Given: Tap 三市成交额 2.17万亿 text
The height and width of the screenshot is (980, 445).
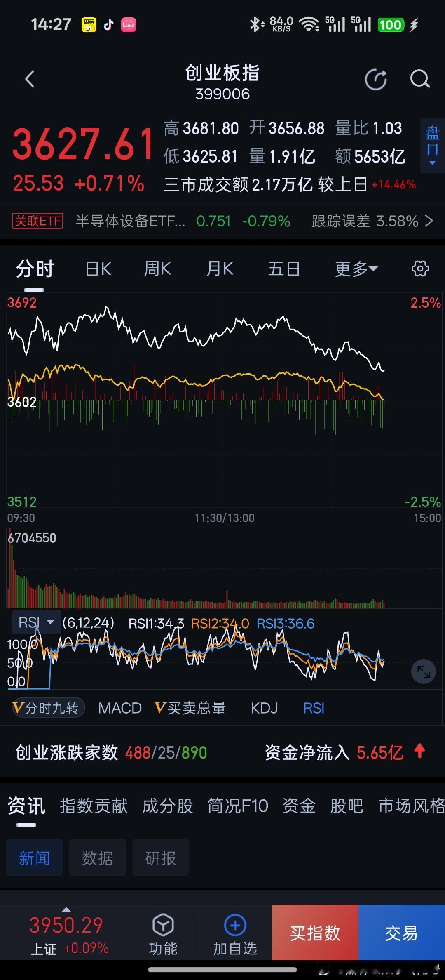Looking at the screenshot, I should (239, 184).
